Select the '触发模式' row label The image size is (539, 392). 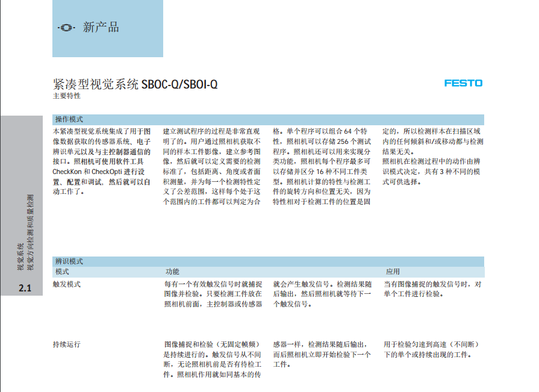(x=67, y=284)
